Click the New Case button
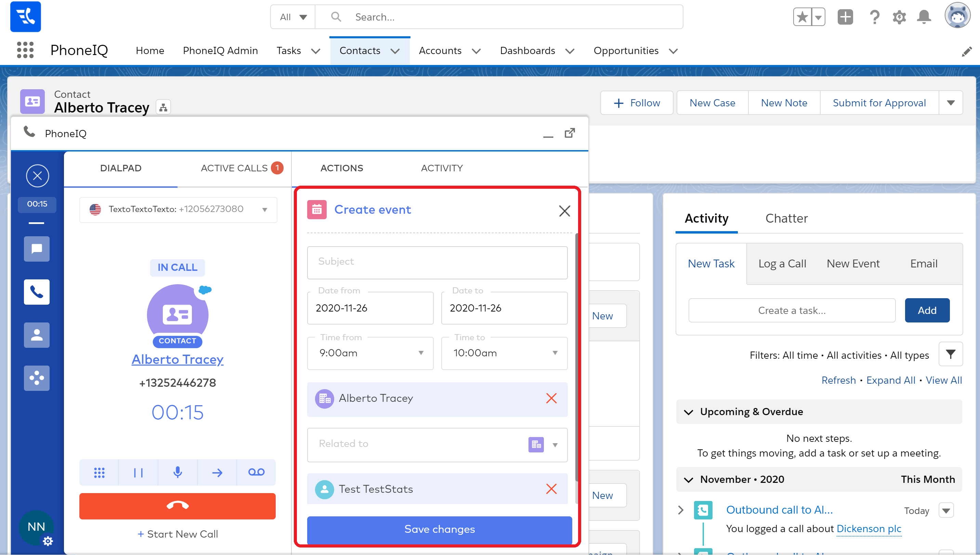Screen dimensions: 980x555 (x=713, y=103)
